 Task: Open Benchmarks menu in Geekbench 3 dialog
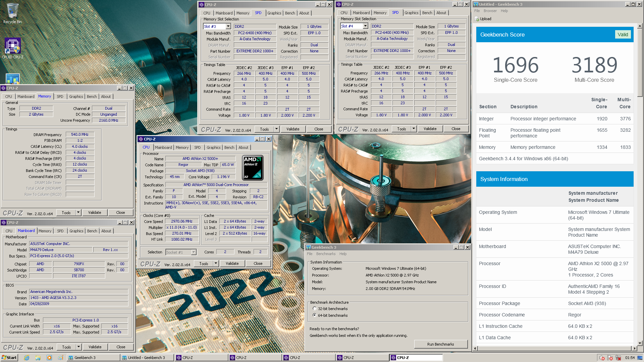[326, 254]
